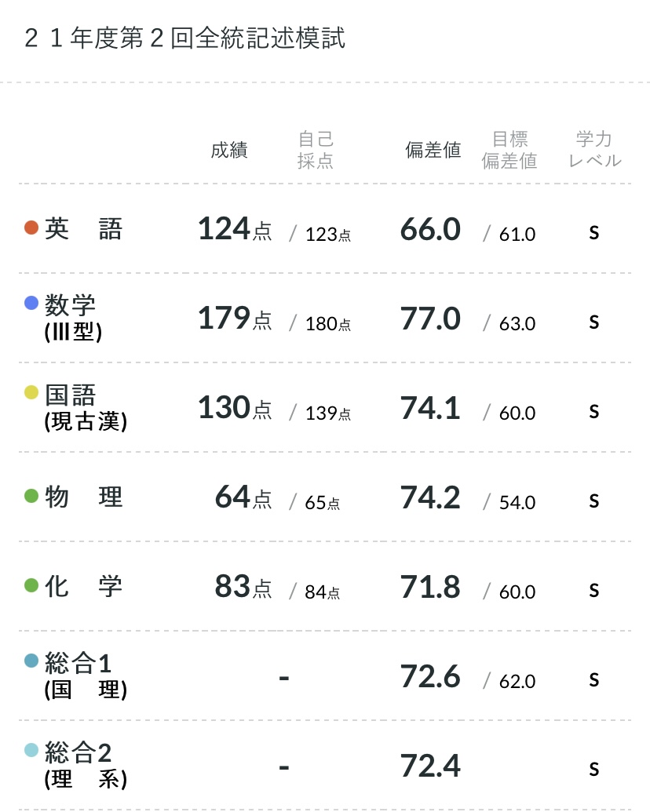Select the 偏差値 column header
Screen dimensions: 650x812
(433, 151)
